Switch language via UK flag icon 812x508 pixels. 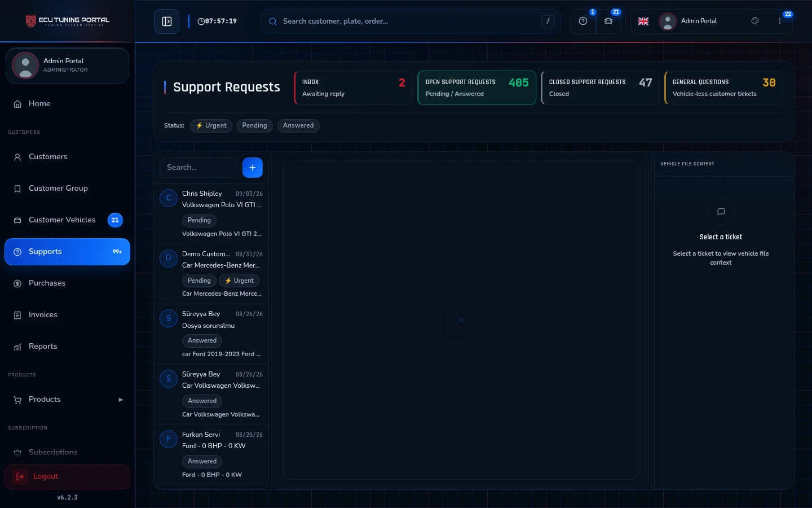click(643, 21)
